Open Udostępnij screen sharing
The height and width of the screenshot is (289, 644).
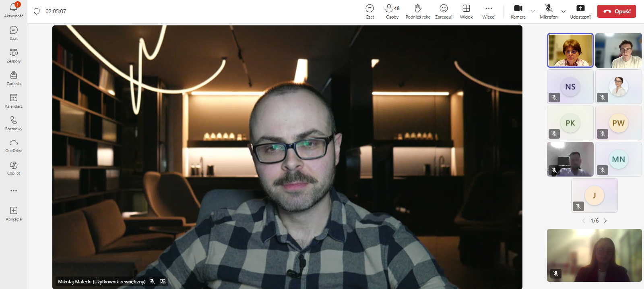coord(580,11)
